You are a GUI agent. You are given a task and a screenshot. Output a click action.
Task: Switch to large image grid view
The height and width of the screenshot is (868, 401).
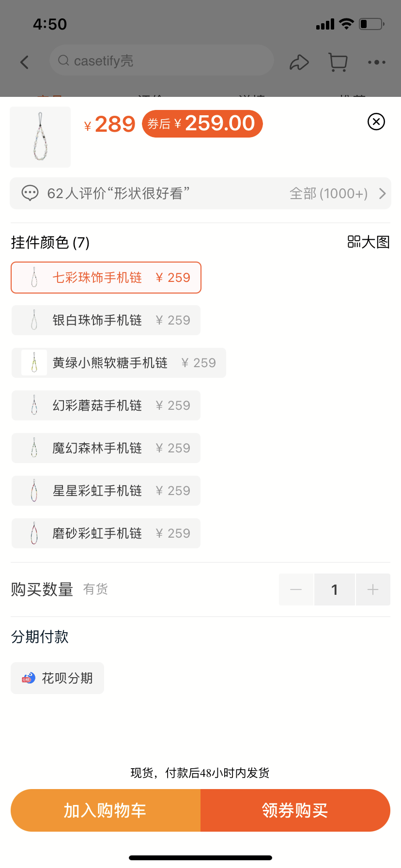click(369, 242)
